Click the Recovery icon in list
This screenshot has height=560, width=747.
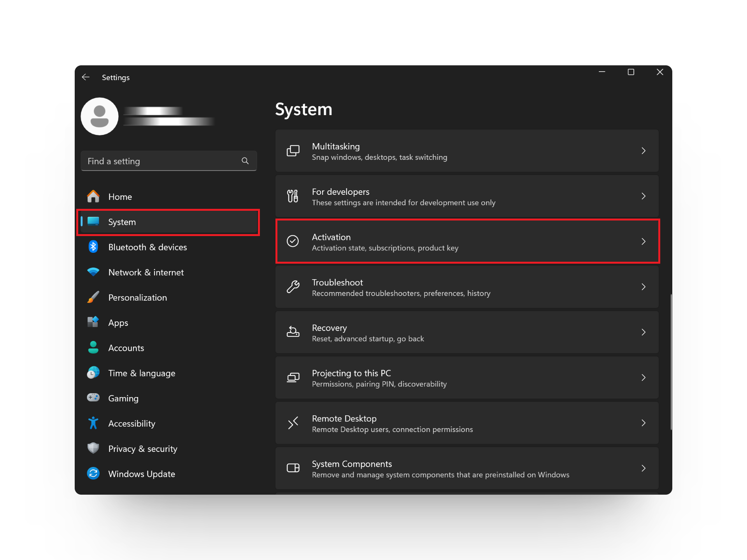coord(293,332)
